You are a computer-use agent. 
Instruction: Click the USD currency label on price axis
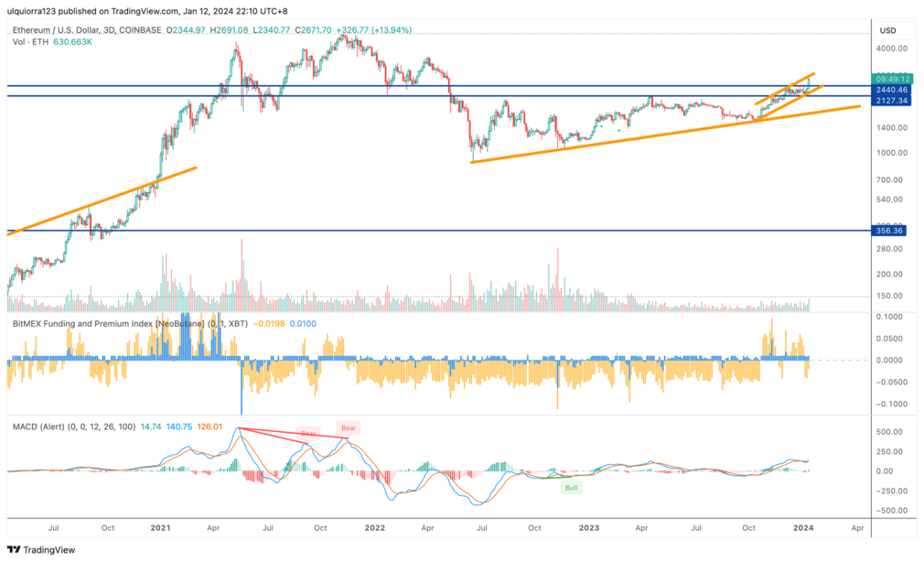click(x=887, y=30)
